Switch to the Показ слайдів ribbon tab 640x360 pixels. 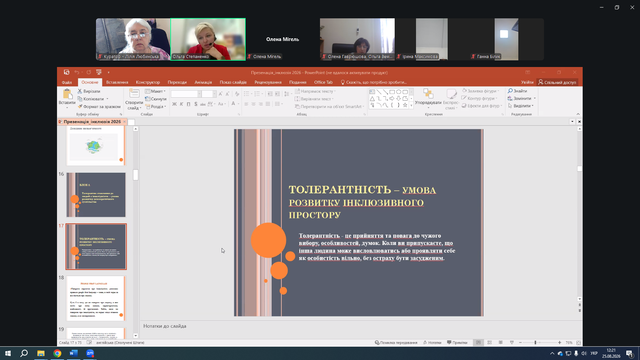(233, 82)
